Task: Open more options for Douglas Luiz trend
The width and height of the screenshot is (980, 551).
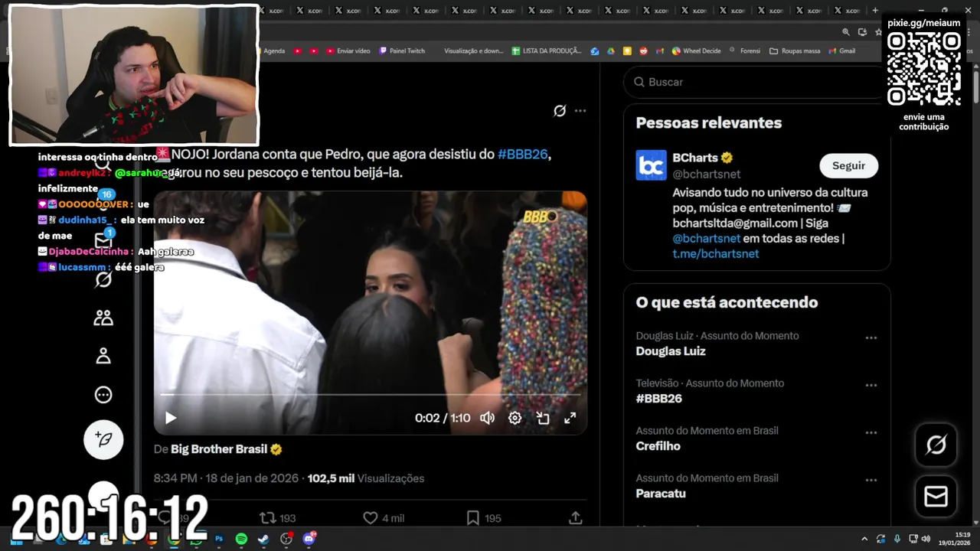Action: point(871,337)
